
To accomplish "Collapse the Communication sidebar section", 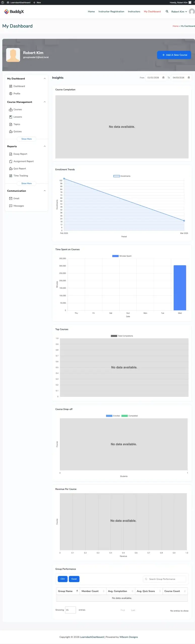I will pyautogui.click(x=45, y=191).
